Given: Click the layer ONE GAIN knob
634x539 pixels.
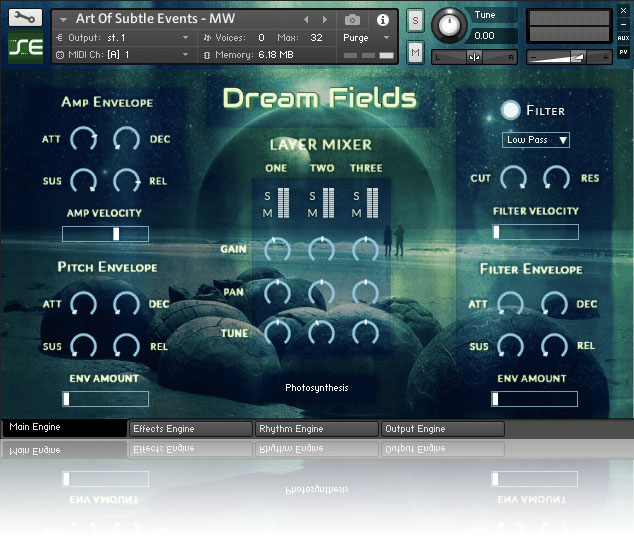Looking at the screenshot, I should coord(276,248).
